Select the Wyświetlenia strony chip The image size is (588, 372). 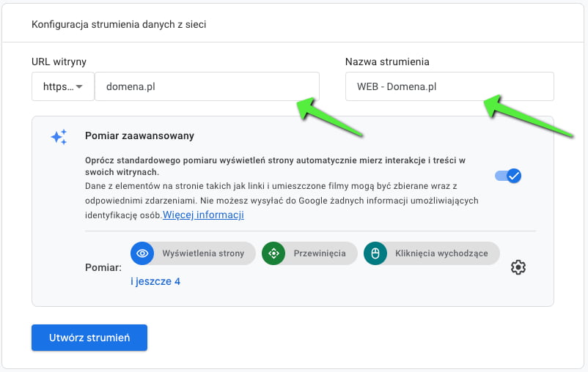193,253
